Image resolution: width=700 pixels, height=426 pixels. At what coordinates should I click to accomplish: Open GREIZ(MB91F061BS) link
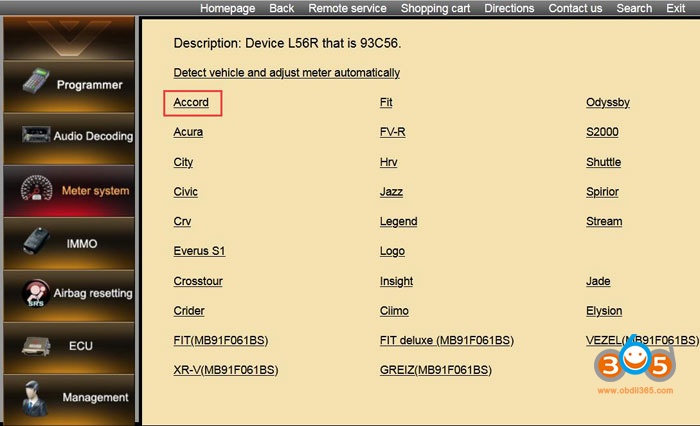(x=436, y=370)
